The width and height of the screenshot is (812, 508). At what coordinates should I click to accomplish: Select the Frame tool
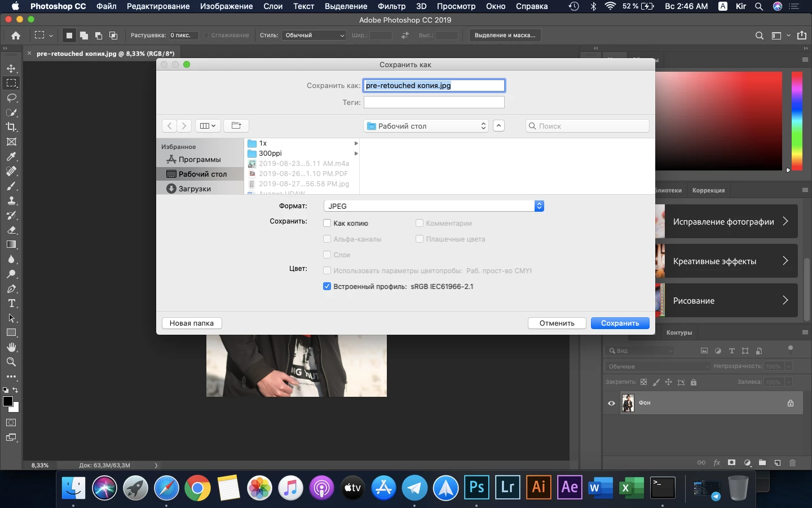coord(11,142)
